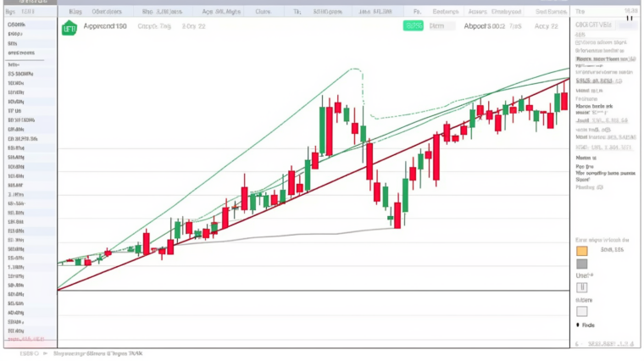Click the pause icon in top-right corner

click(630, 17)
